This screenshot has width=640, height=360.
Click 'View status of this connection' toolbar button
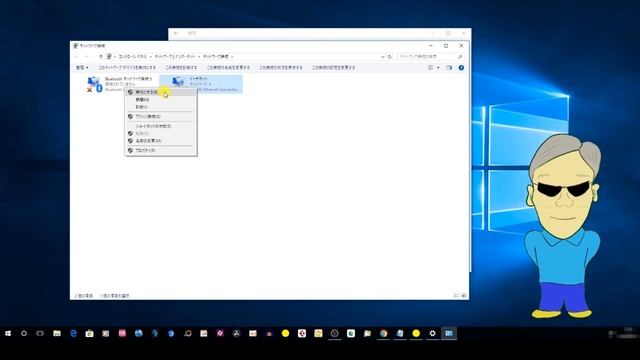[x=281, y=68]
